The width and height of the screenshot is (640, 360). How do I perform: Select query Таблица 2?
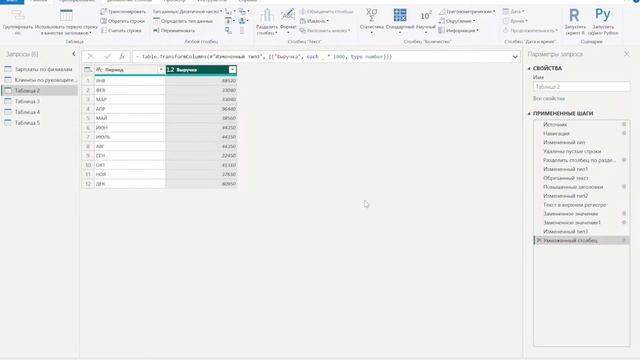[40, 91]
